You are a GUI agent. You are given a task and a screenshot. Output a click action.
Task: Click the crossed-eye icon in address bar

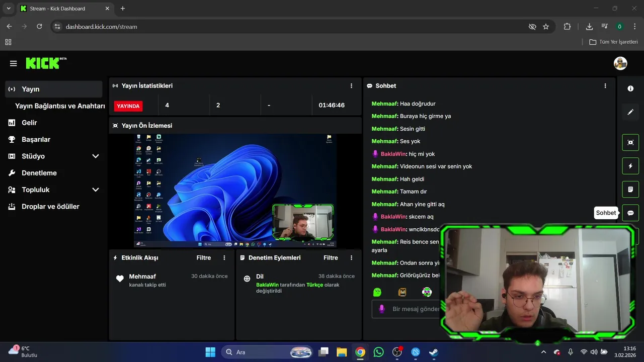point(532,27)
